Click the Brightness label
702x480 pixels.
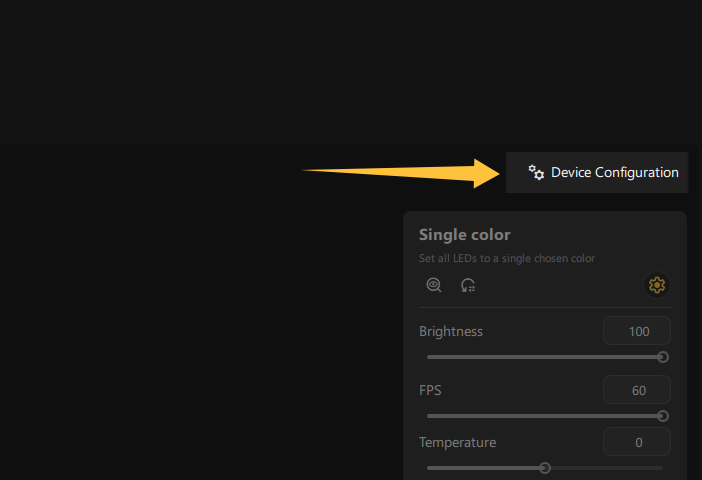click(451, 331)
